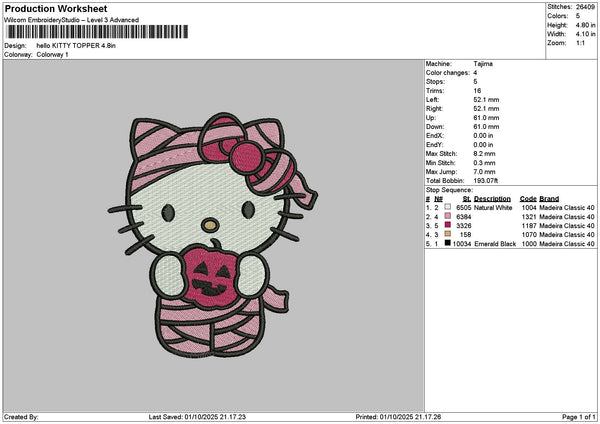Image resolution: width=600 pixels, height=424 pixels.
Task: Select stitch count 10034 in stop 5
Action: click(462, 244)
